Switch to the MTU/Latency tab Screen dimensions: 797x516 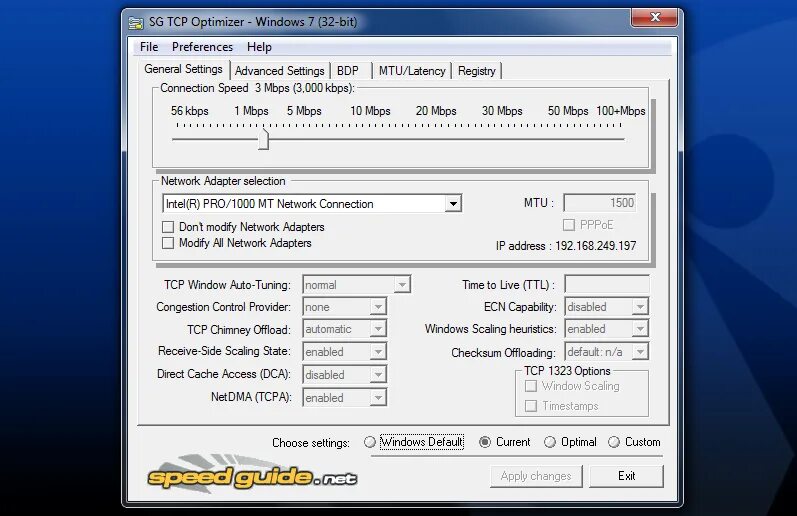coord(412,71)
